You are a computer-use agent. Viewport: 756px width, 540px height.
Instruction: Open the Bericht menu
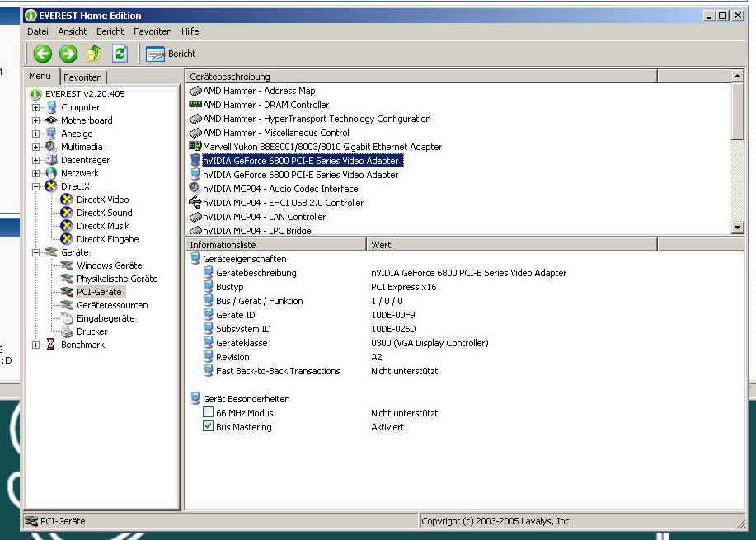[110, 31]
